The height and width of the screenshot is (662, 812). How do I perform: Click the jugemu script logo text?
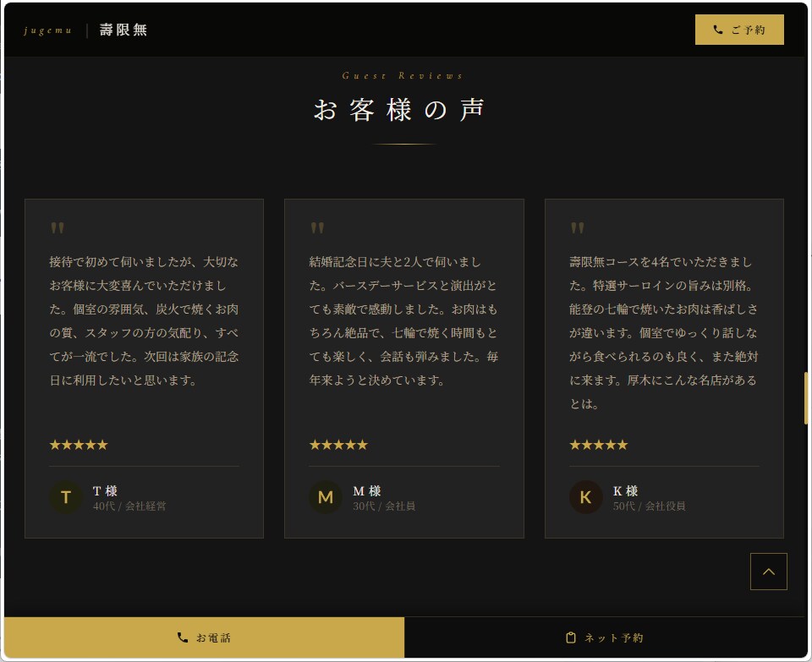(x=47, y=30)
